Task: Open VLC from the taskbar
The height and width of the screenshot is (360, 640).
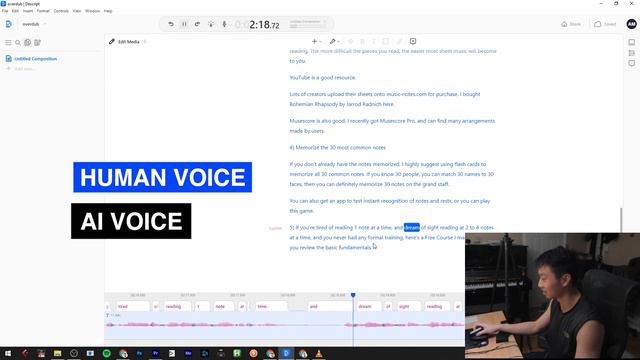Action: pos(319,353)
